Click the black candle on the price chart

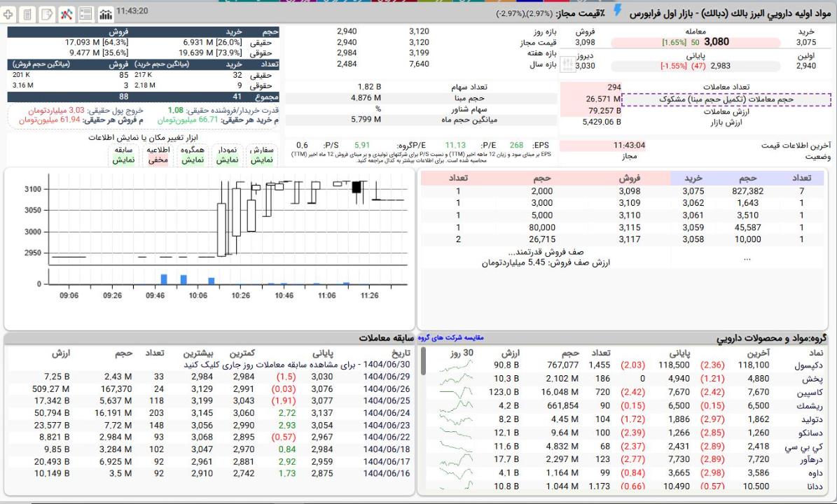pyautogui.click(x=357, y=187)
